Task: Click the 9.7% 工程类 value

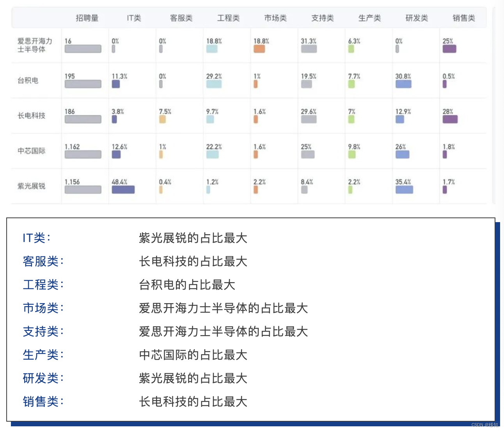Action: tap(212, 111)
